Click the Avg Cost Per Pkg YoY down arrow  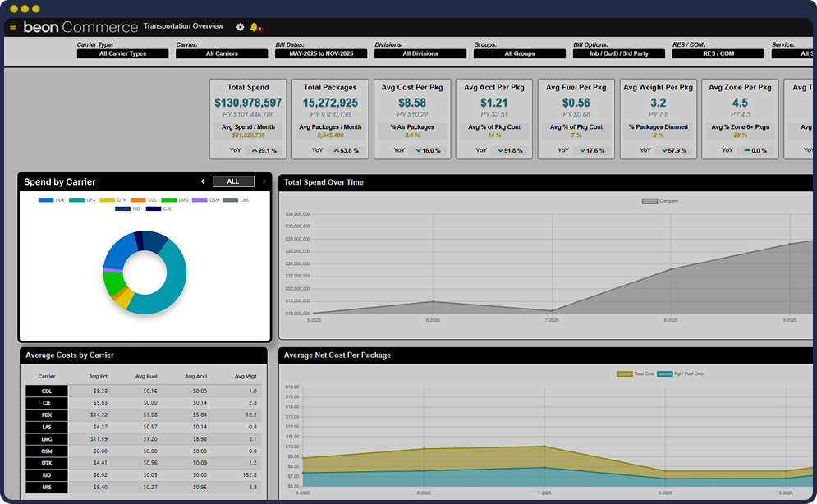click(418, 151)
